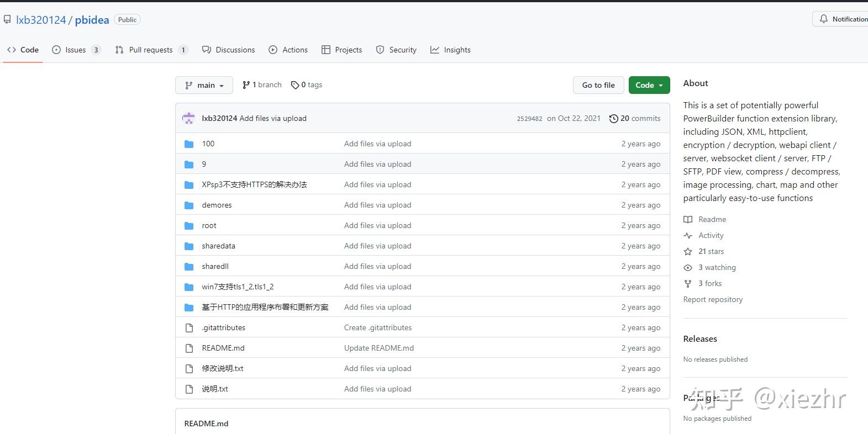The width and height of the screenshot is (868, 434).
Task: Open the Code tab
Action: point(23,50)
